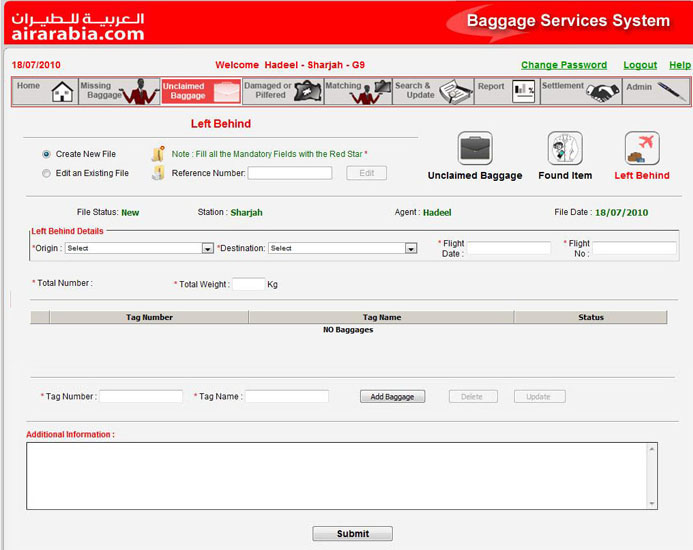Click the Found Item icon
Screen dimensions: 693x550
pyautogui.click(x=565, y=149)
